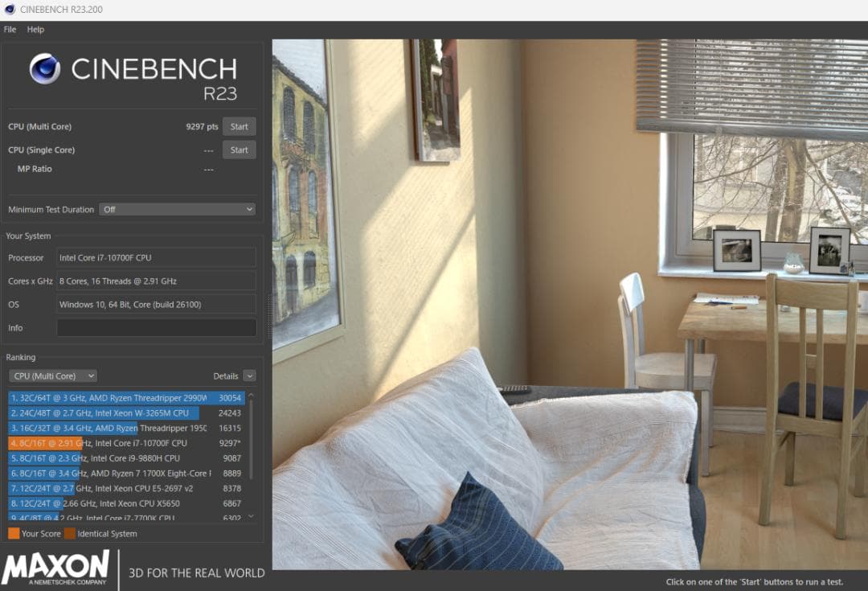Click the Identical System color swatch
This screenshot has height=591, width=868.
click(70, 533)
